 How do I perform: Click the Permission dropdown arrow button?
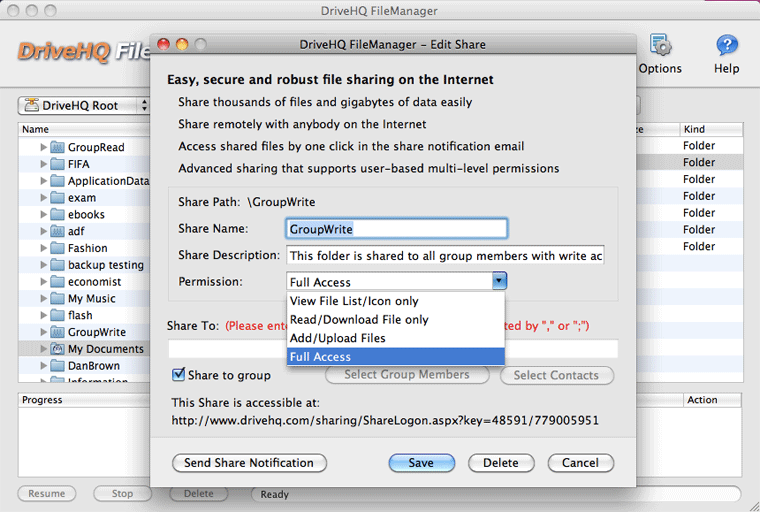(x=499, y=281)
